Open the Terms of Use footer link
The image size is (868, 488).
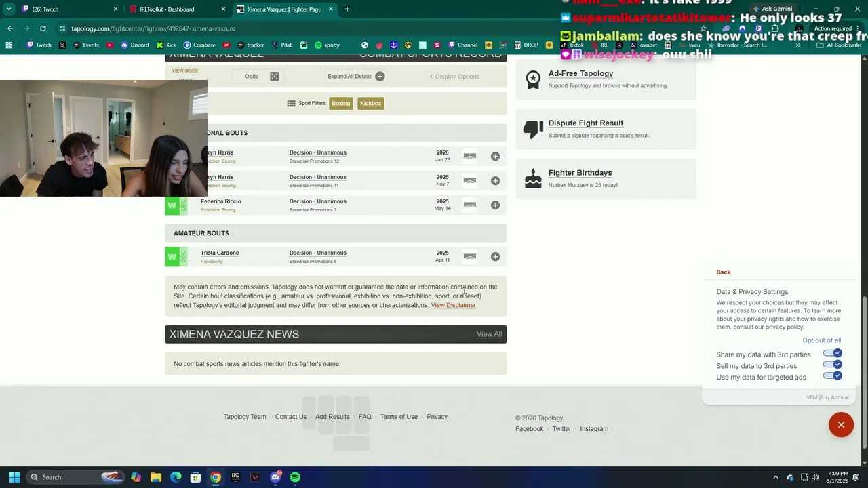[x=399, y=417]
